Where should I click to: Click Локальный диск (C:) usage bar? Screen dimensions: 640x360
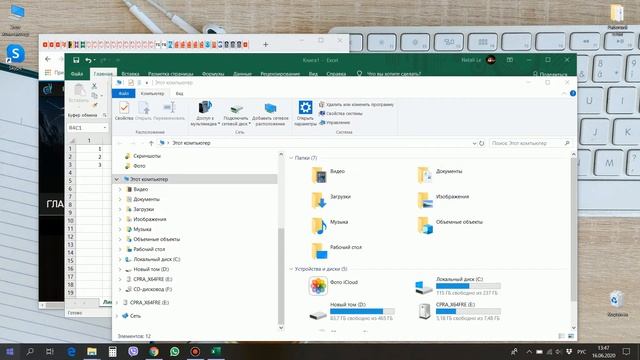468,286
